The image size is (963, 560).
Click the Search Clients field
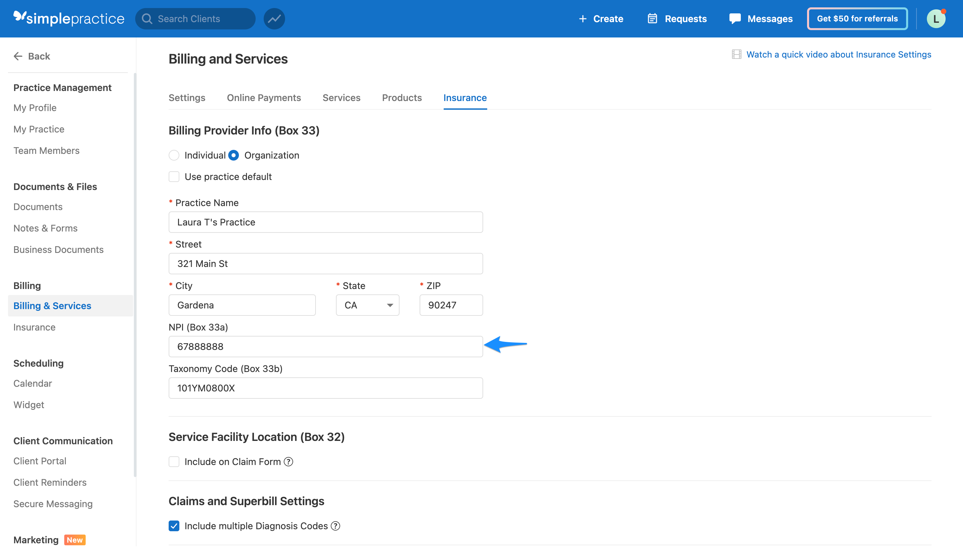coord(195,19)
